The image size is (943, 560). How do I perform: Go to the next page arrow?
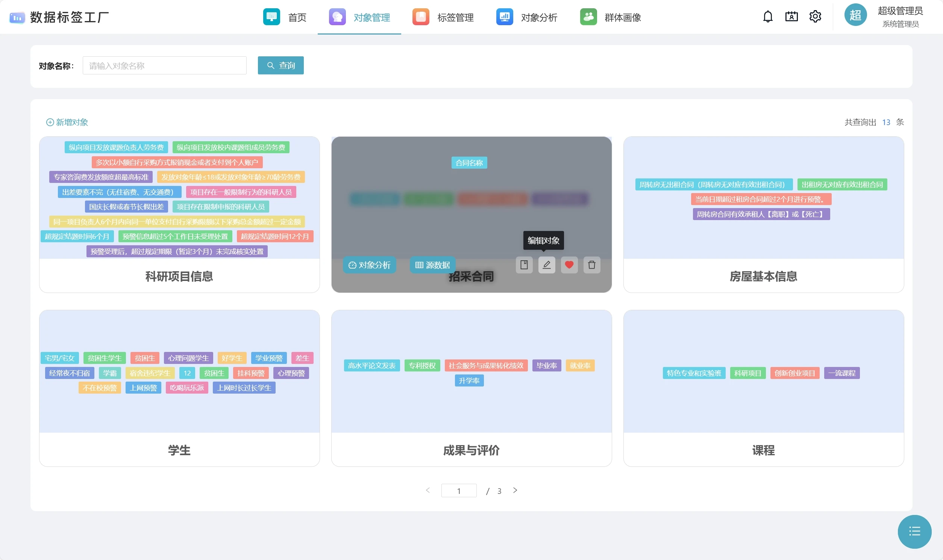515,490
